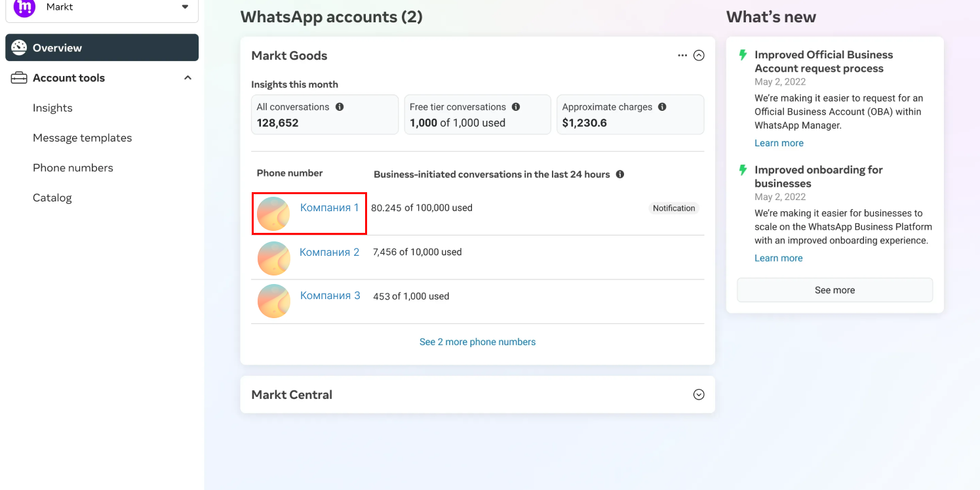
Task: Click info icon beside All conversations
Action: [340, 107]
